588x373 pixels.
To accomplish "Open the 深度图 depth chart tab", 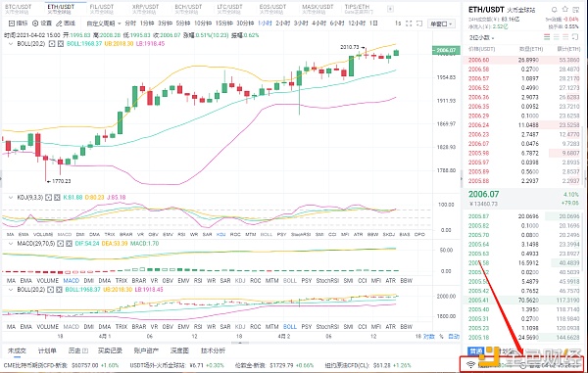I will point(179,350).
